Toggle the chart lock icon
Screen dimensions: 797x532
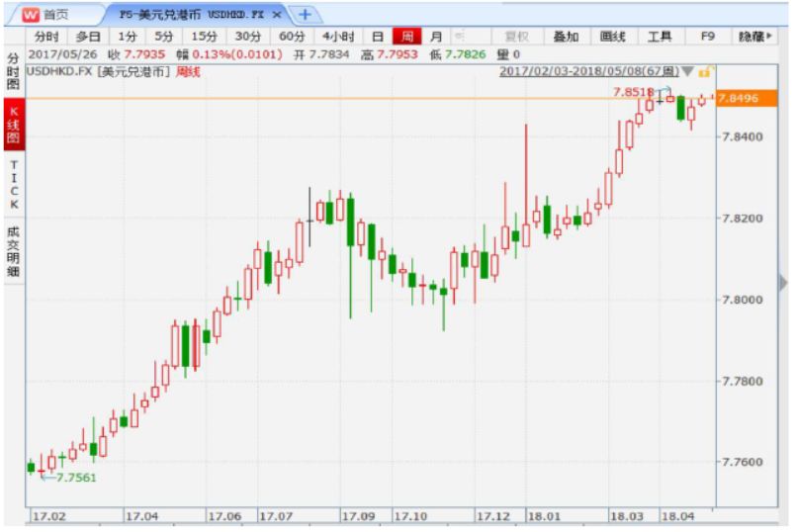(705, 71)
